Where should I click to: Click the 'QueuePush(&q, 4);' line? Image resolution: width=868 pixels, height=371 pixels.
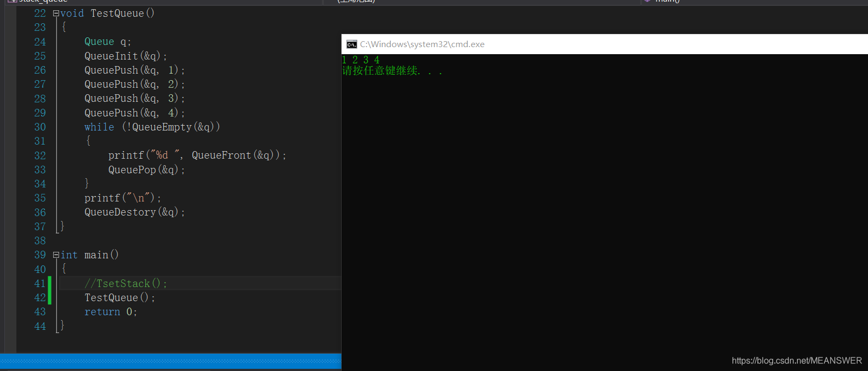pos(134,113)
